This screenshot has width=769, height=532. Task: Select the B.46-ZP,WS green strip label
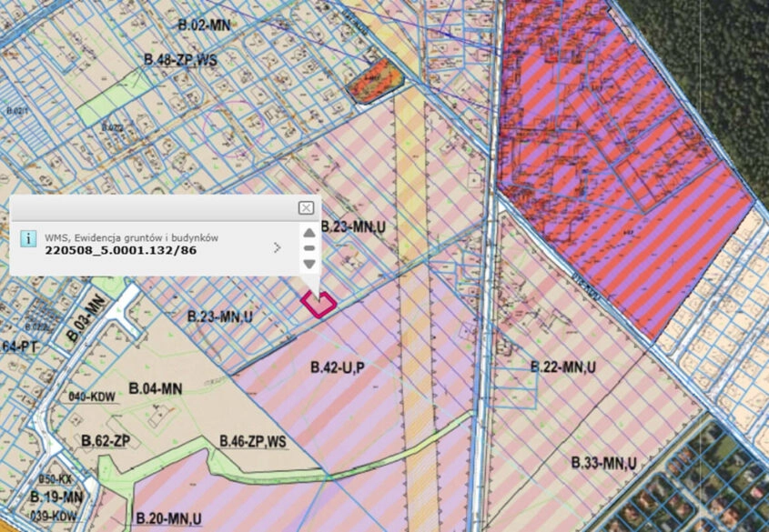[x=253, y=441]
